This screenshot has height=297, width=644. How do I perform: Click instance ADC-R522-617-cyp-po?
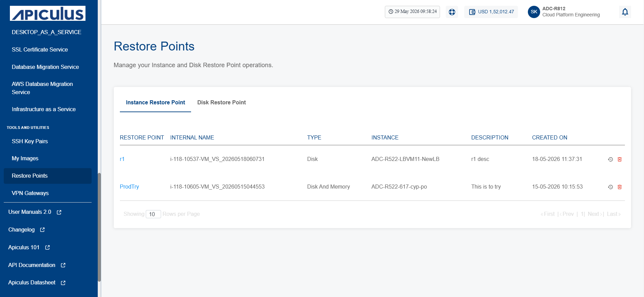tap(399, 187)
